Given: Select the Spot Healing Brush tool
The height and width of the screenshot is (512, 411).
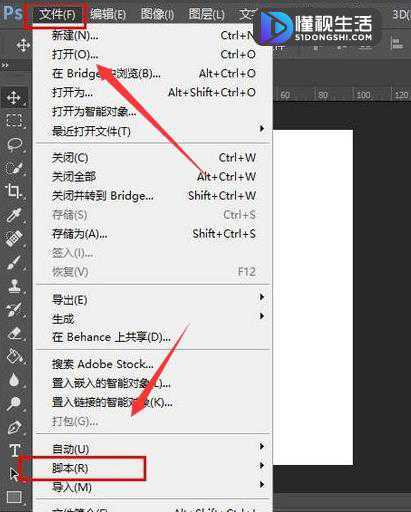Looking at the screenshot, I should pos(14,239).
